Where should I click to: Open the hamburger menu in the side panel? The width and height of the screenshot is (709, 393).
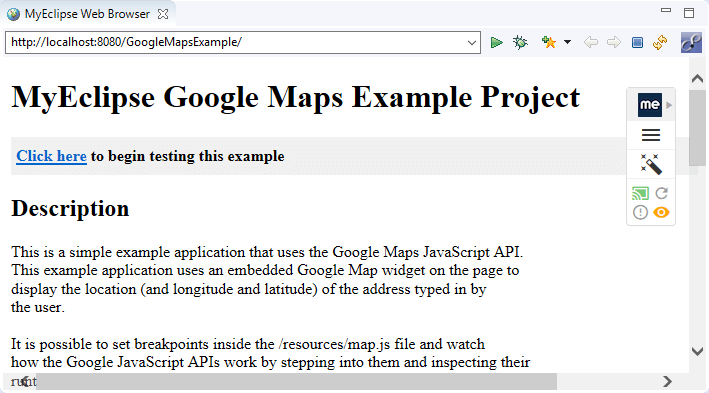(651, 135)
